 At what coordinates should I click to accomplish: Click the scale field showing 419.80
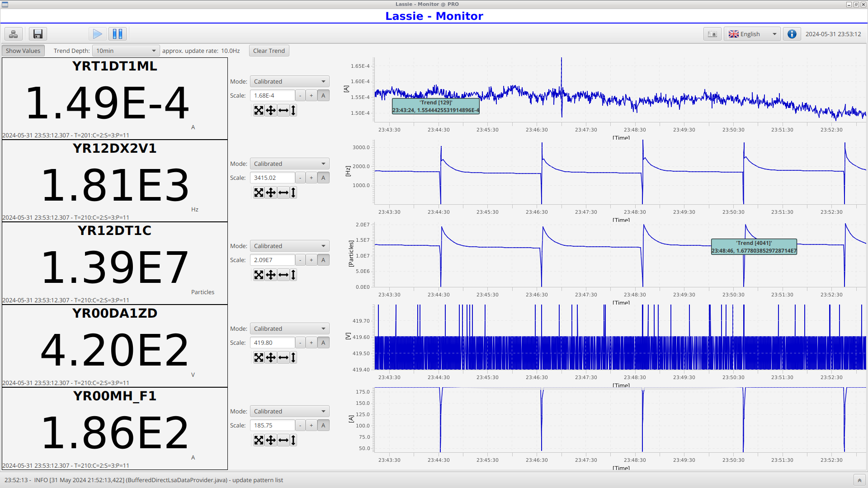[x=273, y=343]
